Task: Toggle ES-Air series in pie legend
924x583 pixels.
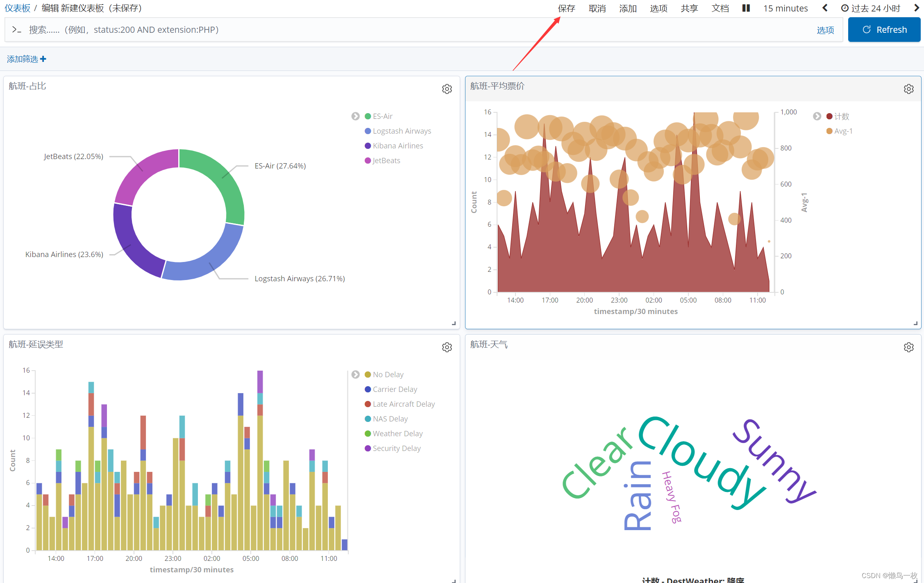Action: click(382, 116)
